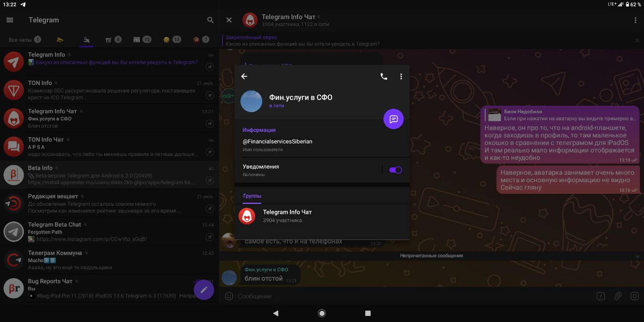Viewport: 644px width, 322px height.
Task: Switch to the folder tab with badge 15
Action: (142, 40)
